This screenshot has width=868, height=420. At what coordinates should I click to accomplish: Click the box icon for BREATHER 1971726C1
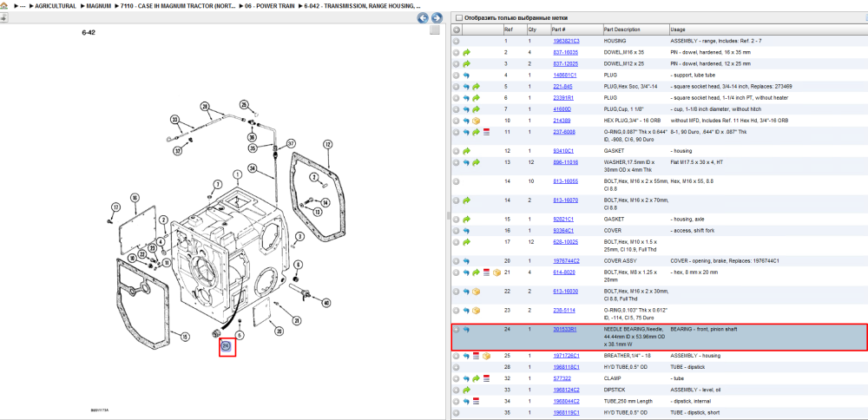(486, 356)
